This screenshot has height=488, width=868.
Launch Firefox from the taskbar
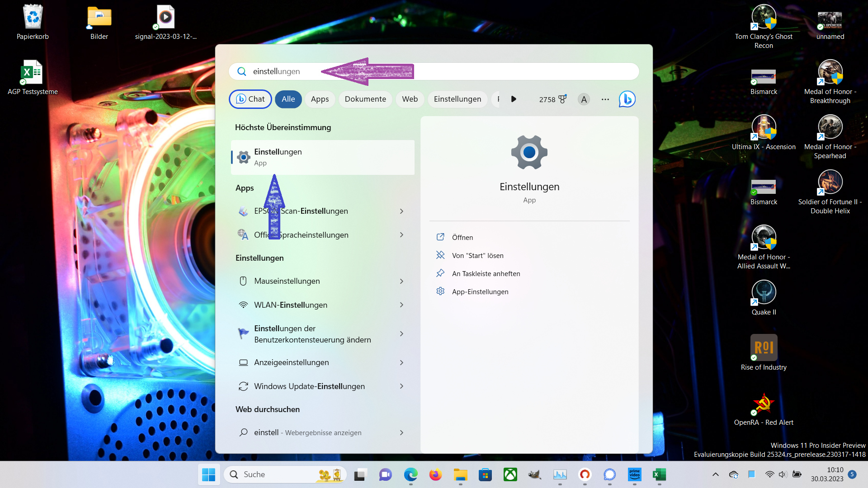pos(435,474)
